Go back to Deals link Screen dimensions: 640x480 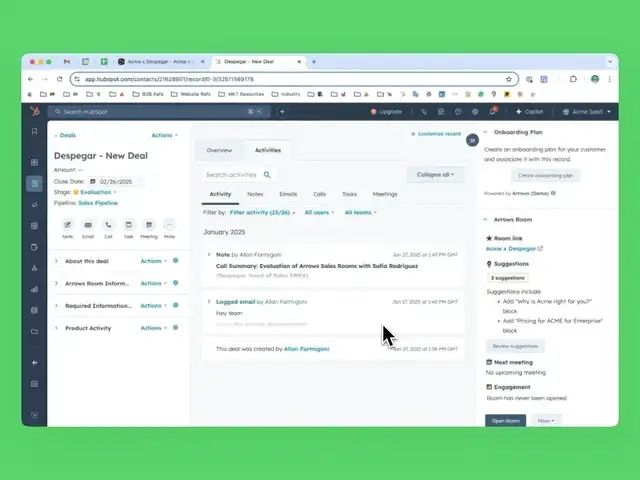(x=65, y=135)
